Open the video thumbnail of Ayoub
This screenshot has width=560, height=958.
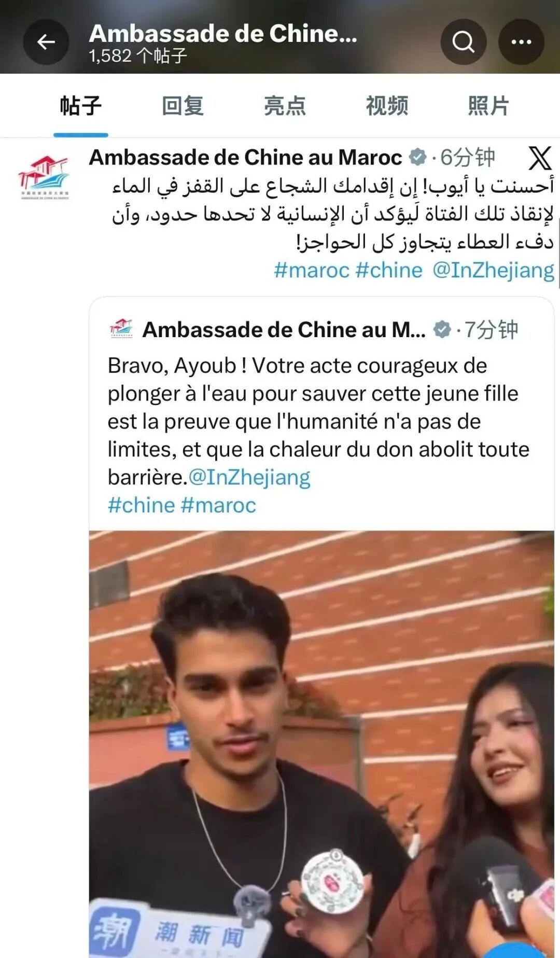321,744
